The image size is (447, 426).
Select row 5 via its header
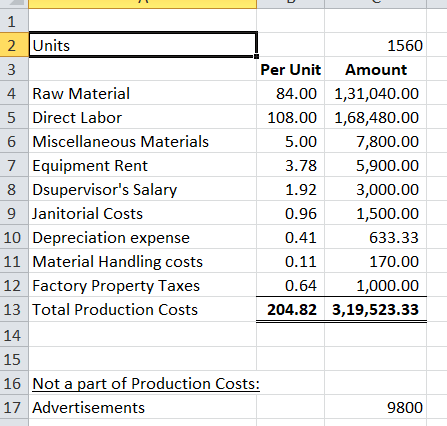pyautogui.click(x=14, y=117)
